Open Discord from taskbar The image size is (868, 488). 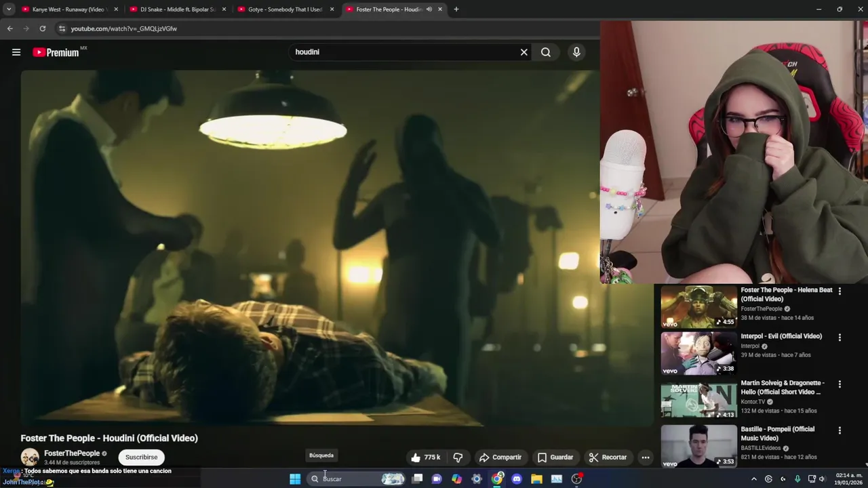(517, 479)
